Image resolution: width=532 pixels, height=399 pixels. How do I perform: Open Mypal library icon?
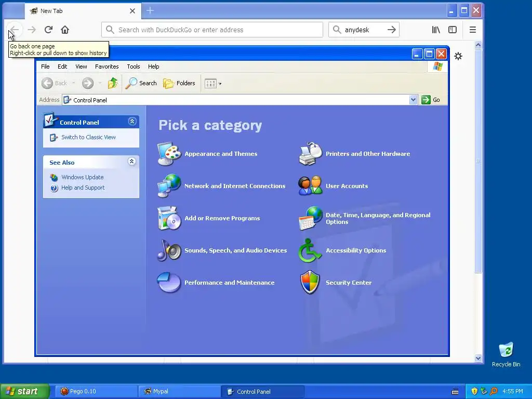pyautogui.click(x=436, y=30)
